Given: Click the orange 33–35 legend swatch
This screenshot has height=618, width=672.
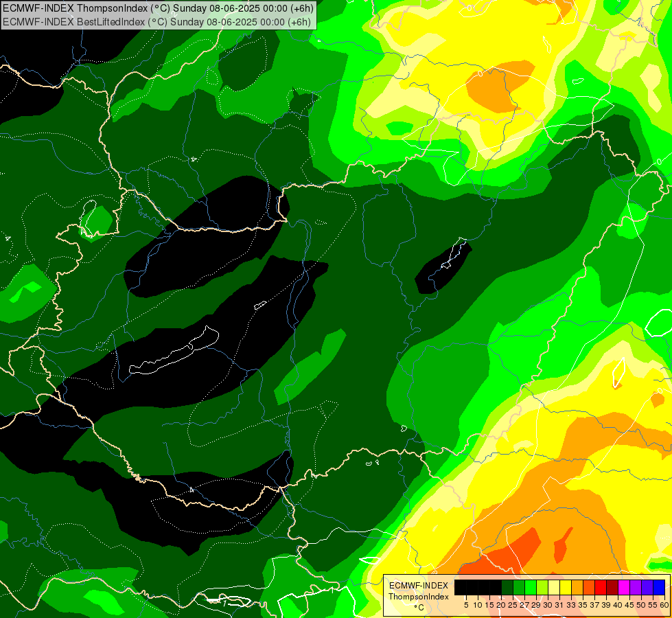Looking at the screenshot, I should [x=577, y=587].
